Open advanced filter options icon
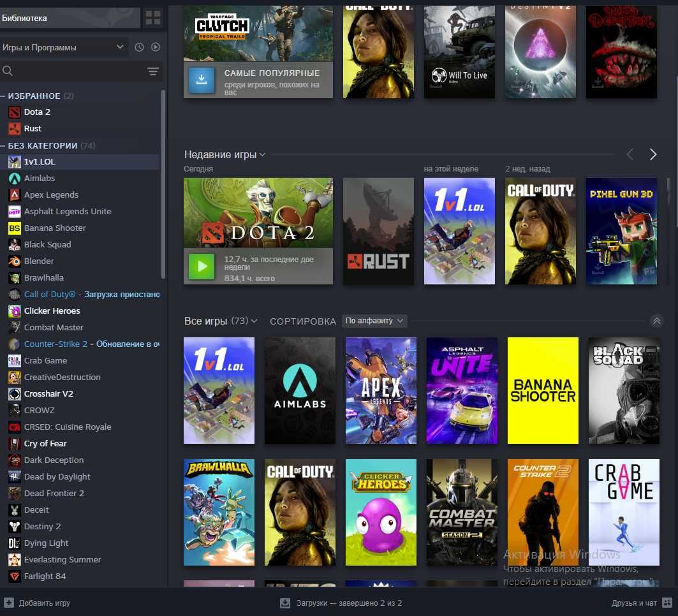The width and height of the screenshot is (678, 616). pos(152,71)
